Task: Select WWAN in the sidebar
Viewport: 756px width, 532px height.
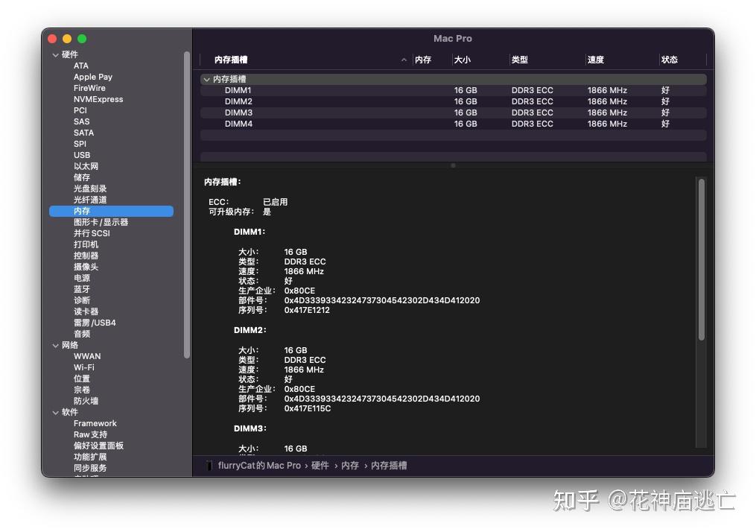Action: click(87, 356)
